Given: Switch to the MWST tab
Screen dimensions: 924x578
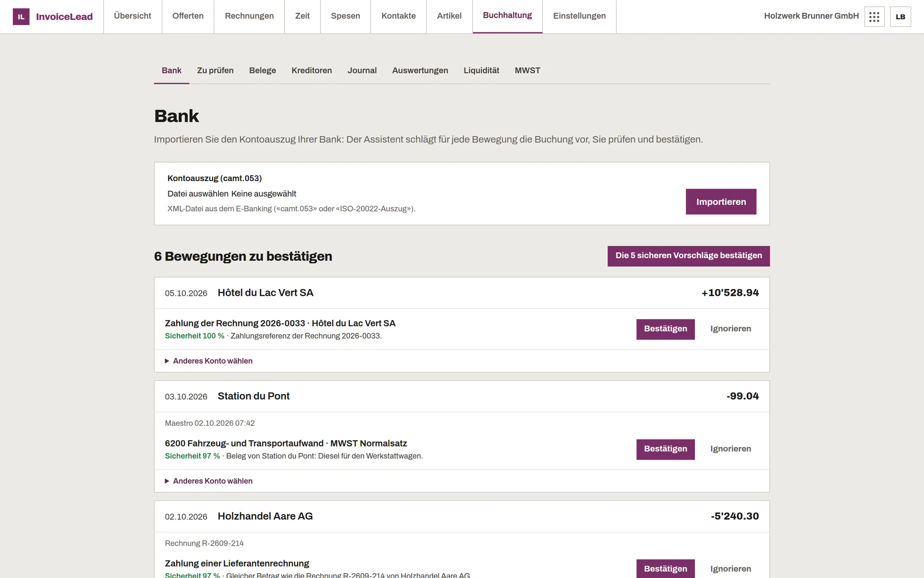Looking at the screenshot, I should pos(527,71).
